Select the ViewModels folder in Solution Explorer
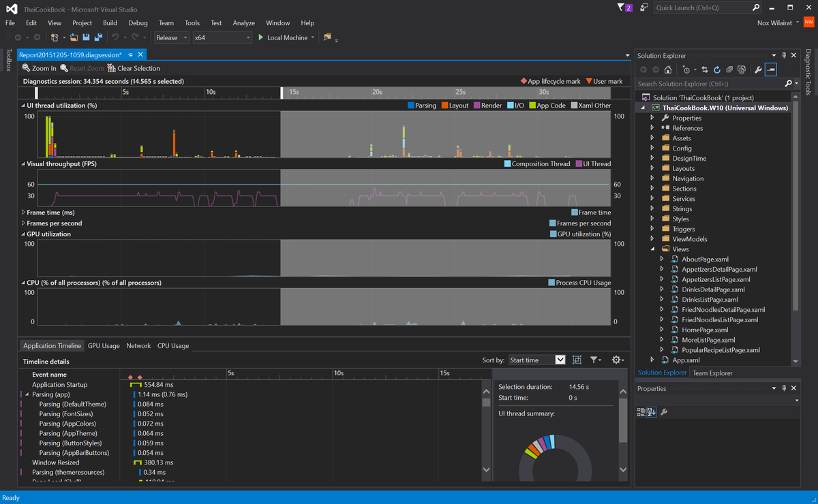Image resolution: width=818 pixels, height=504 pixels. coord(690,239)
